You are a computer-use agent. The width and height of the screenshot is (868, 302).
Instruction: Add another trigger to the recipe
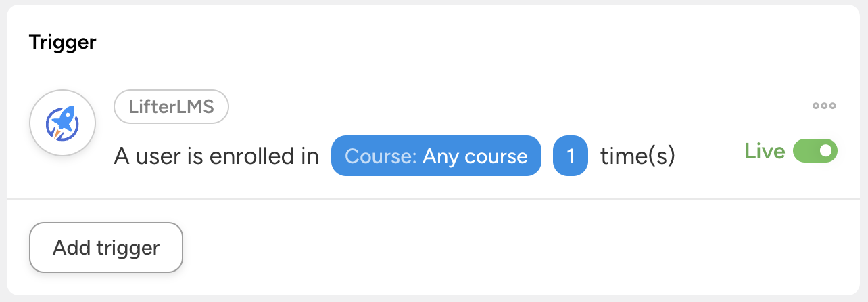coord(106,247)
